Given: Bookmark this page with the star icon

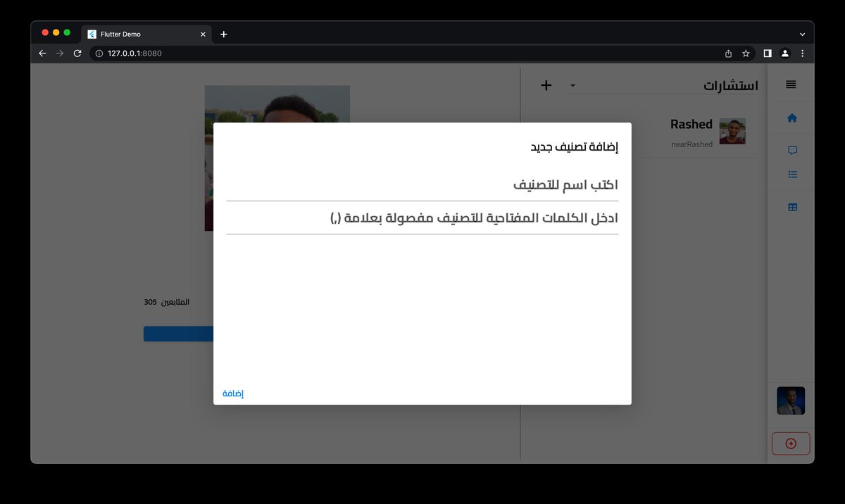Looking at the screenshot, I should pos(746,53).
